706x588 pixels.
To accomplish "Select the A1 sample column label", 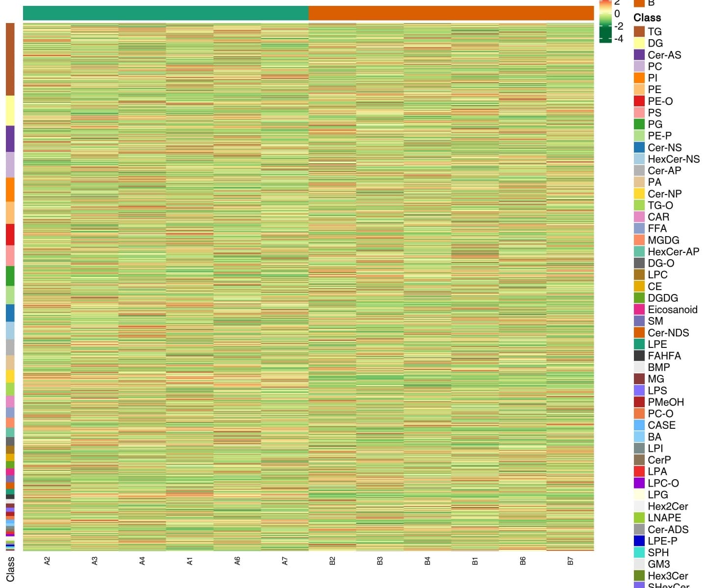I will click(x=190, y=561).
